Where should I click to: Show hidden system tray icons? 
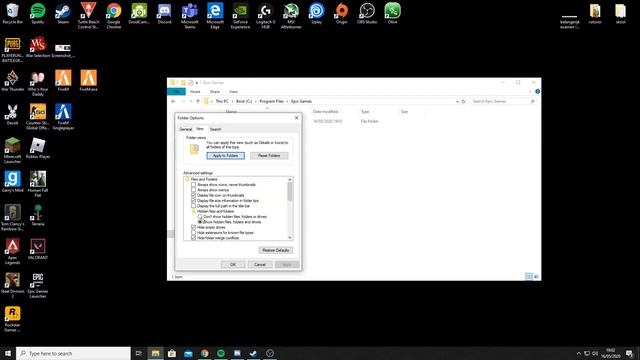[x=578, y=353]
